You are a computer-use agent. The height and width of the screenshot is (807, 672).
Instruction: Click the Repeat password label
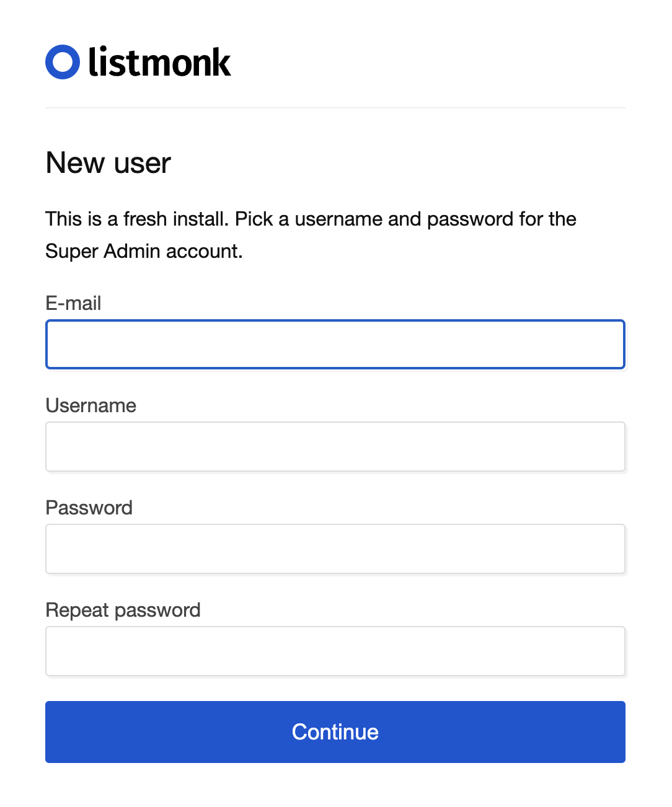123,610
